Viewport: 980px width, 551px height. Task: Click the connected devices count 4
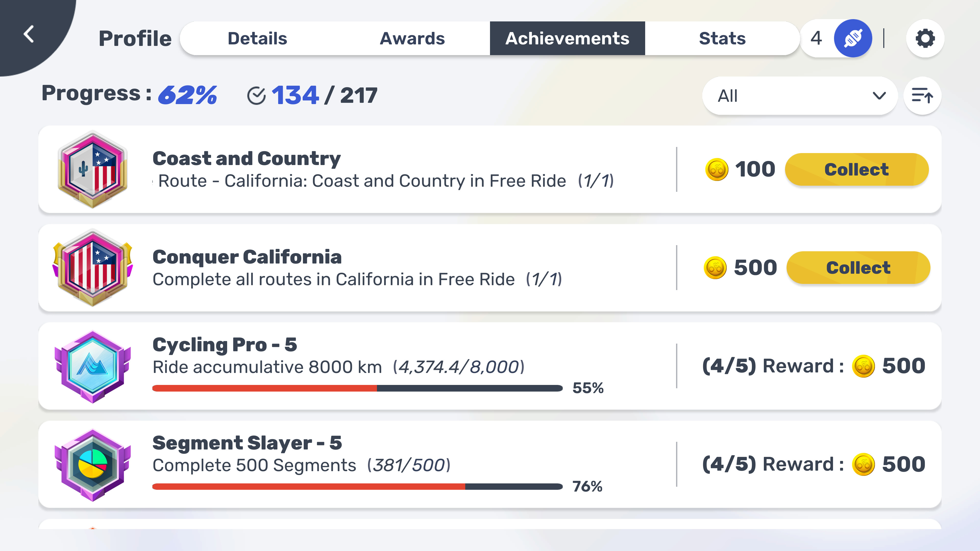tap(816, 39)
